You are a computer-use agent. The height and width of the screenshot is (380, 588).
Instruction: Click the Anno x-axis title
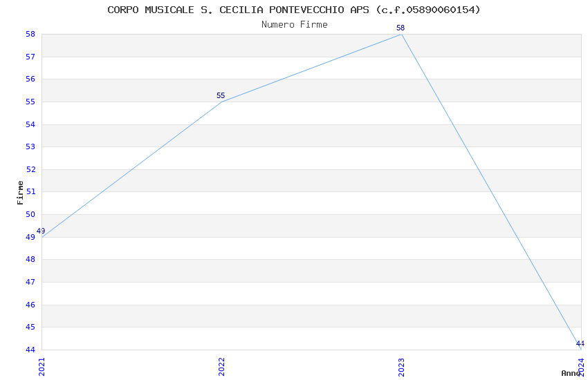point(570,373)
